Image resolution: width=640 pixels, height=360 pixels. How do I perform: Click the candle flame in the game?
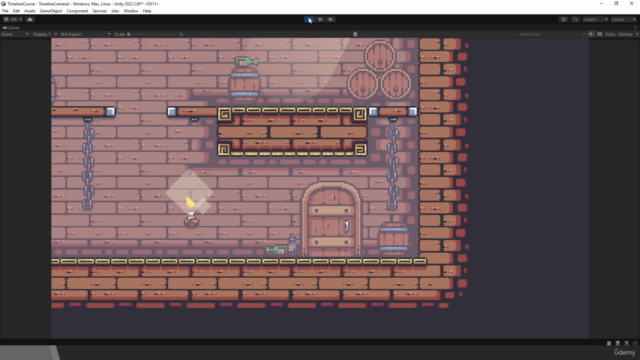pyautogui.click(x=190, y=202)
